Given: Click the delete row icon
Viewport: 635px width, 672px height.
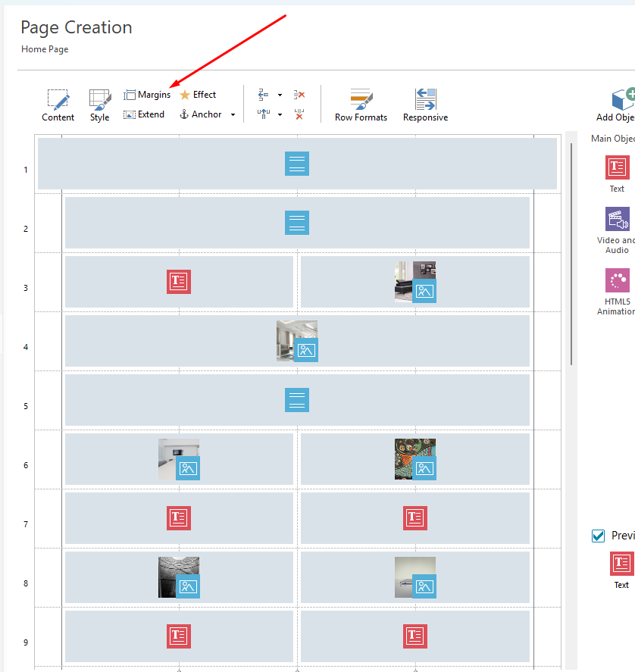Looking at the screenshot, I should 299,95.
